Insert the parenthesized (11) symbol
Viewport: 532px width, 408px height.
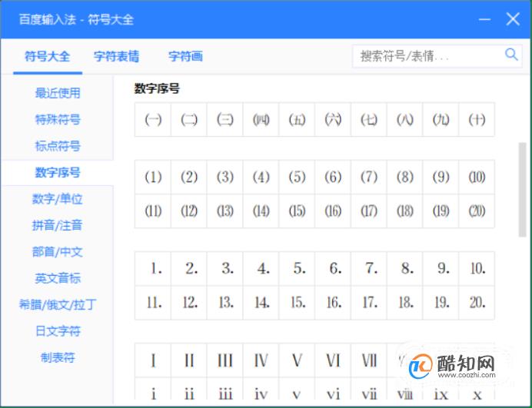[153, 211]
